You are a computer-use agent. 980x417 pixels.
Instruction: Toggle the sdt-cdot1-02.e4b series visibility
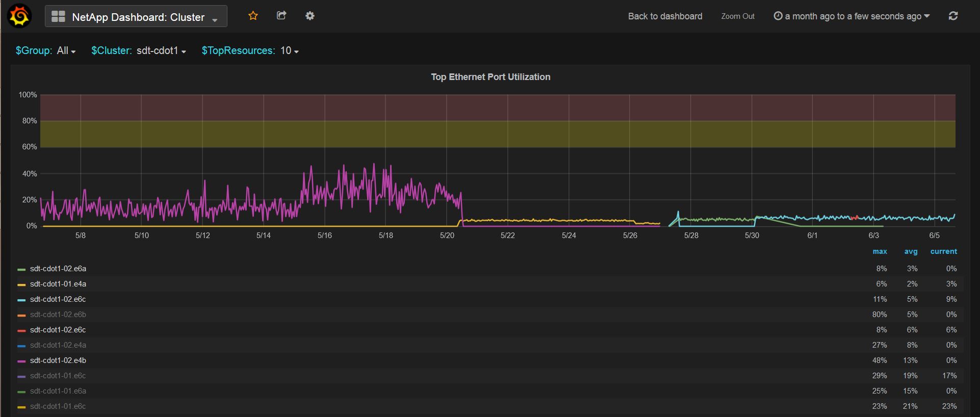(x=58, y=360)
